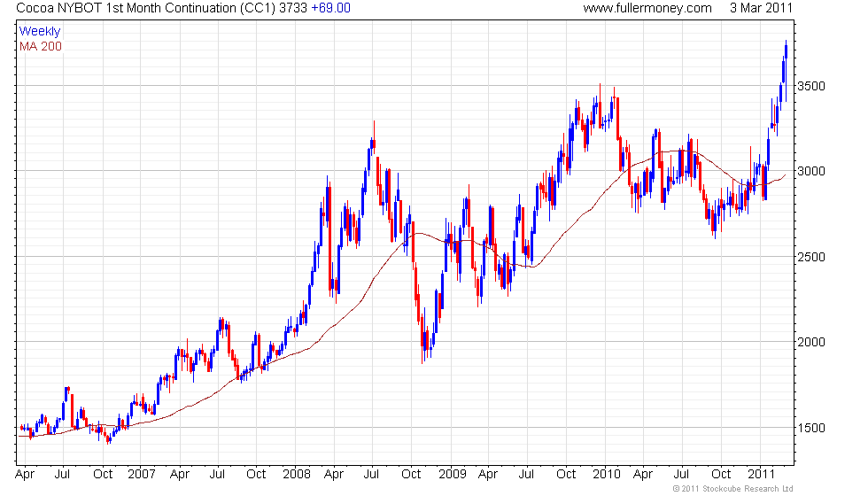
Task: Click the '2007' year label on time axis
Action: (x=141, y=475)
